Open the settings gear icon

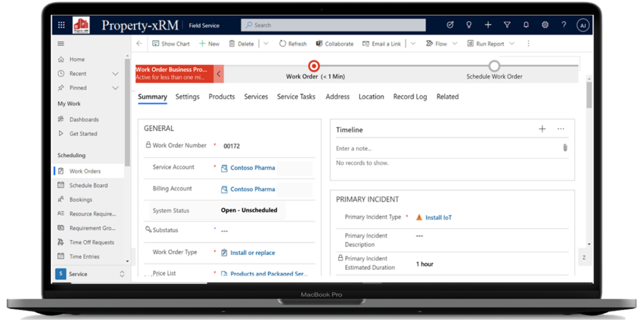click(x=545, y=25)
